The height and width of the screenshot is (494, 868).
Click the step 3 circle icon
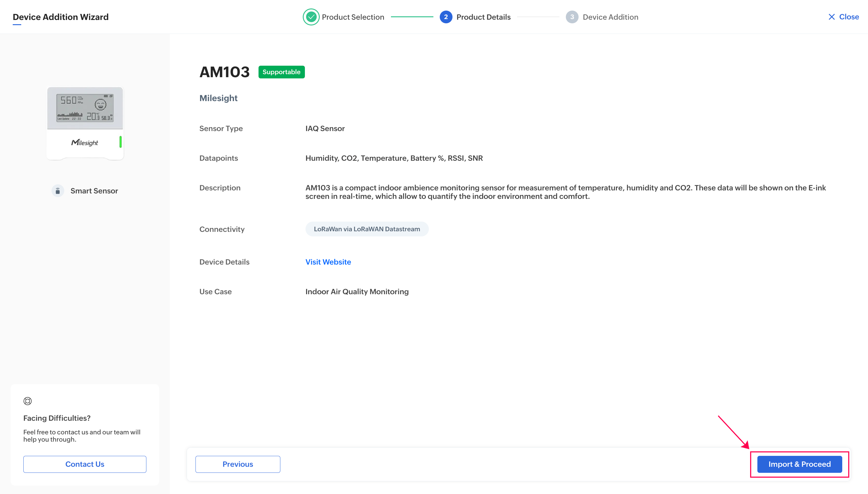pyautogui.click(x=572, y=17)
